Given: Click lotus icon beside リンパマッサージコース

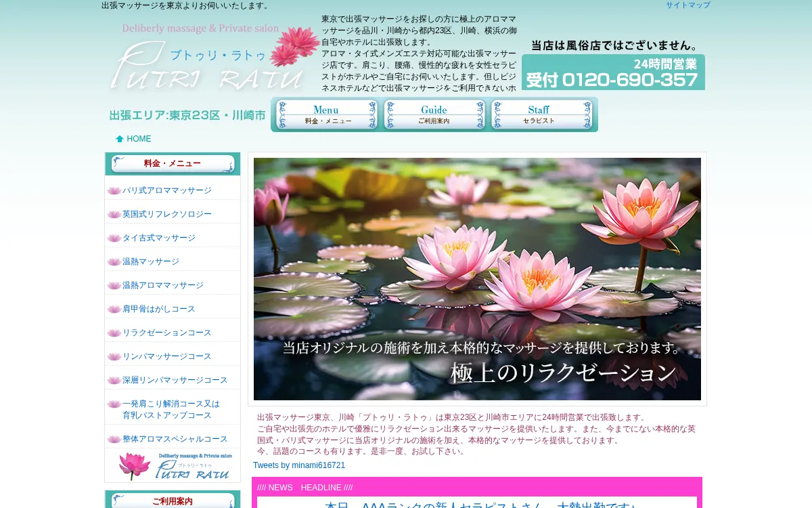Looking at the screenshot, I should 114,356.
